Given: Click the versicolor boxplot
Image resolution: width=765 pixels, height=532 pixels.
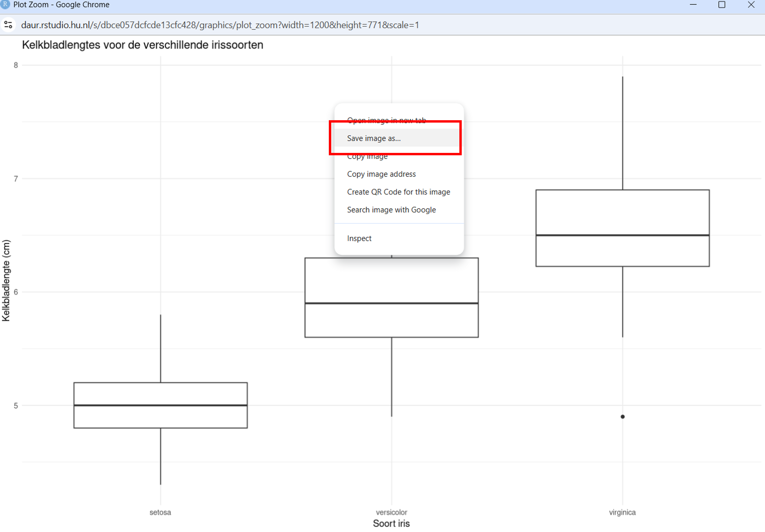Looking at the screenshot, I should click(391, 320).
